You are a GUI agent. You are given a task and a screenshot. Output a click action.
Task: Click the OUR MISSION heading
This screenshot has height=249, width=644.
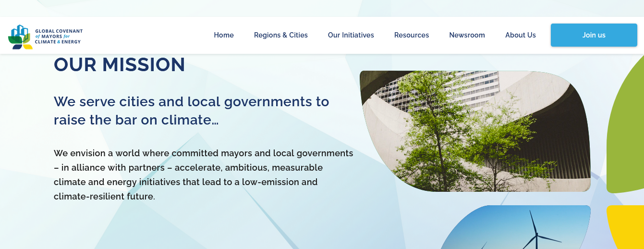click(120, 65)
